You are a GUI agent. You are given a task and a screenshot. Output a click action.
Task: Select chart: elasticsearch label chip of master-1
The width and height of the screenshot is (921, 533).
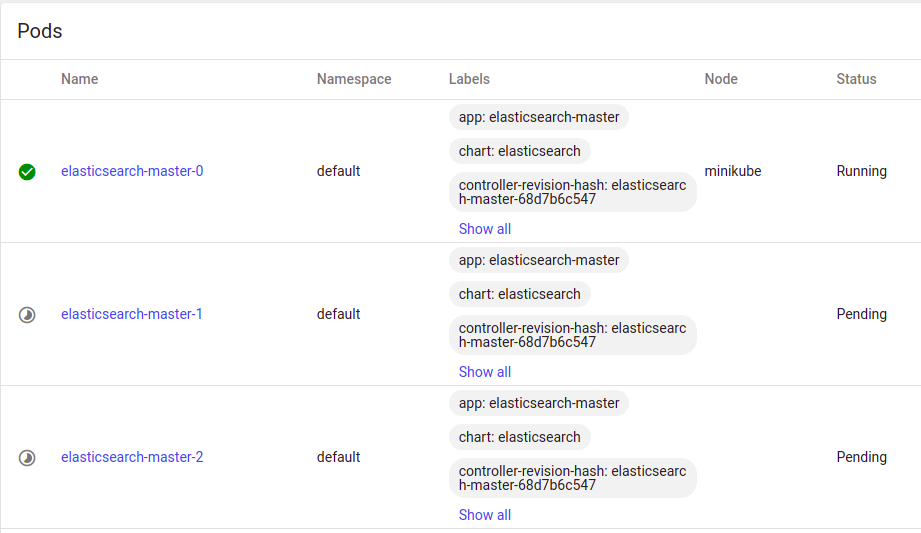(x=520, y=294)
